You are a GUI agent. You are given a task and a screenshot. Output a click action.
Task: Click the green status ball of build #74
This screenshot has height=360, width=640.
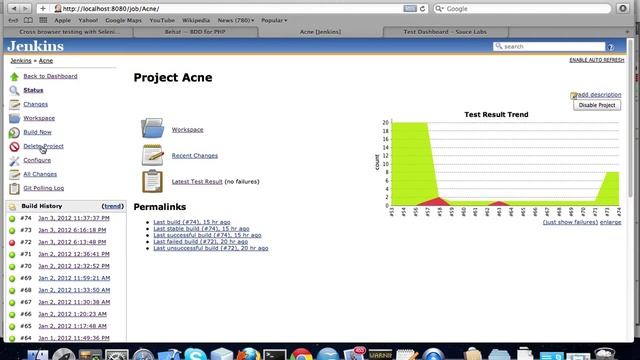click(12, 218)
